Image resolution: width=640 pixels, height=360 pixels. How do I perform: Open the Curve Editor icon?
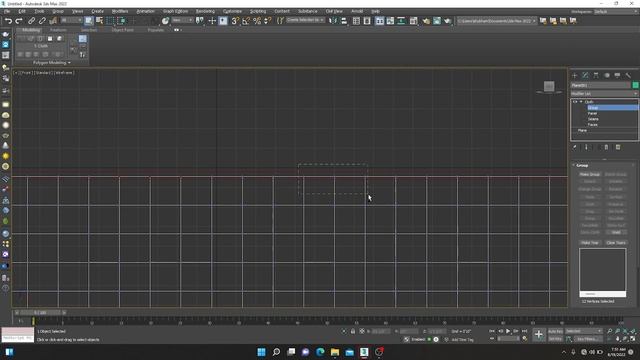click(390, 21)
